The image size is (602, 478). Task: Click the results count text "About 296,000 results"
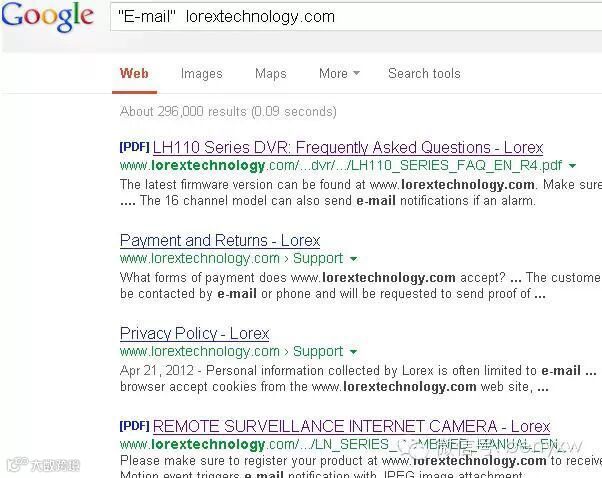point(183,112)
